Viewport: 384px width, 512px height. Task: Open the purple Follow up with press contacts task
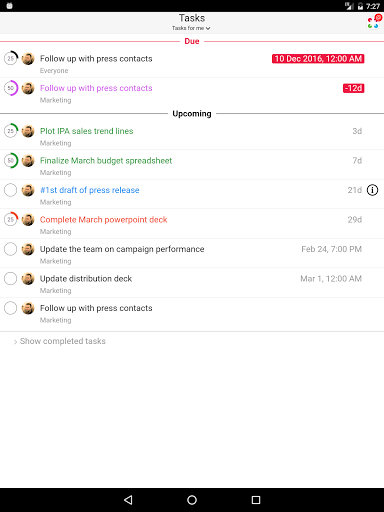(x=96, y=88)
